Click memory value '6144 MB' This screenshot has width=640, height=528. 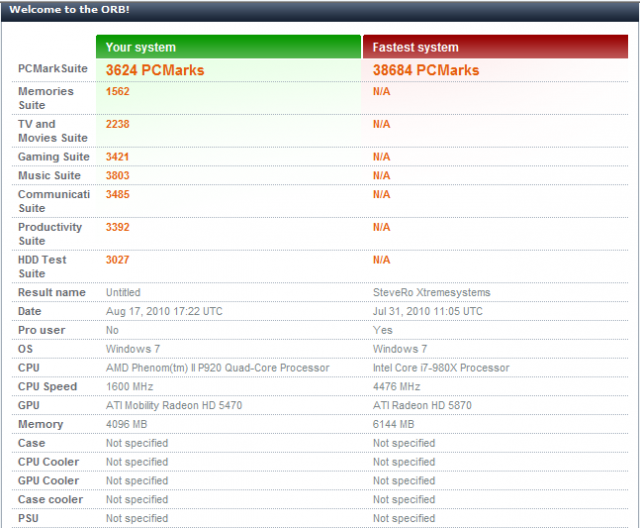393,424
